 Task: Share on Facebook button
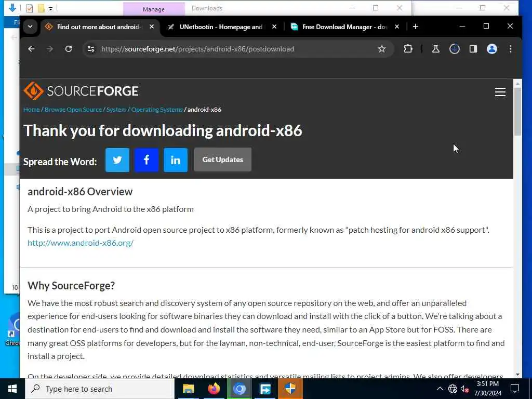point(146,160)
